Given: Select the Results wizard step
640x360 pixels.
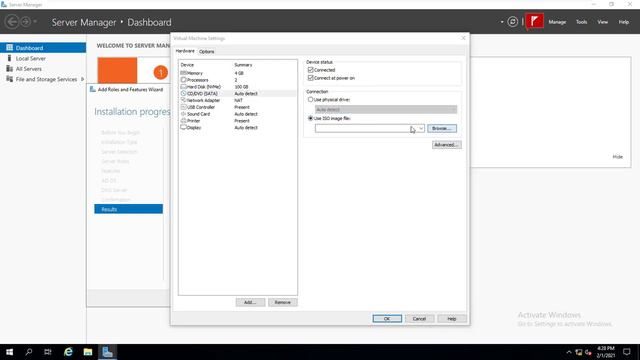Looking at the screenshot, I should pos(129,209).
